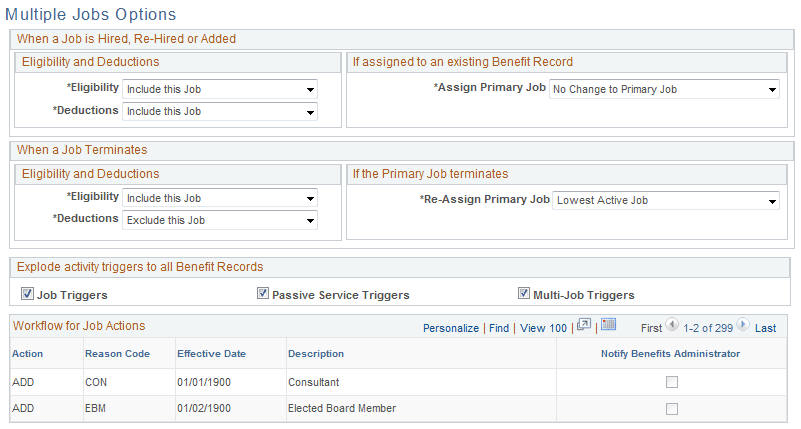
Task: Click the Find link
Action: [499, 328]
